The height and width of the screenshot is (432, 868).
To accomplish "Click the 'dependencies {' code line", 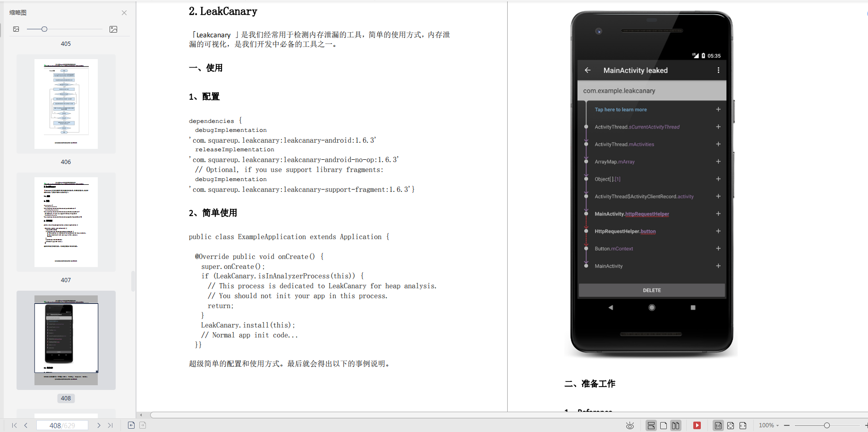I will click(215, 121).
